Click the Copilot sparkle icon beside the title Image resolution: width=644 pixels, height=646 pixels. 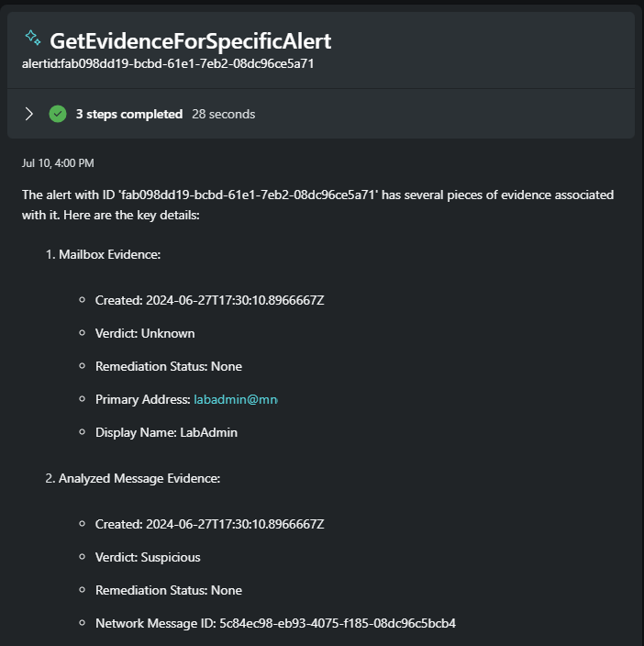[32, 38]
